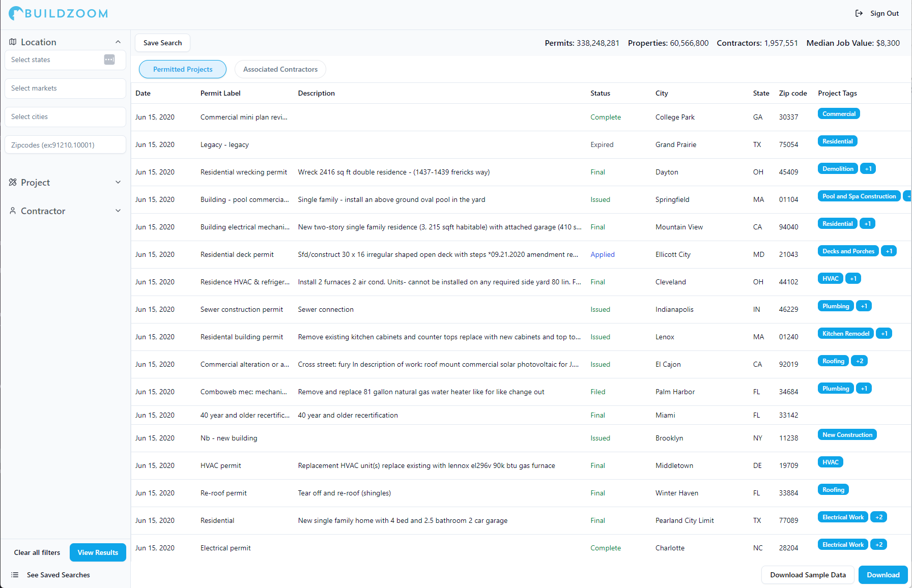The image size is (912, 588).
Task: Click the BuildZoom logo
Action: [59, 14]
